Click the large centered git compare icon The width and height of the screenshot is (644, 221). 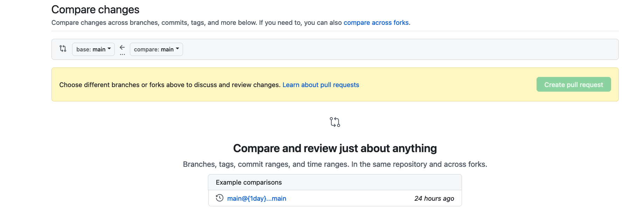point(335,122)
